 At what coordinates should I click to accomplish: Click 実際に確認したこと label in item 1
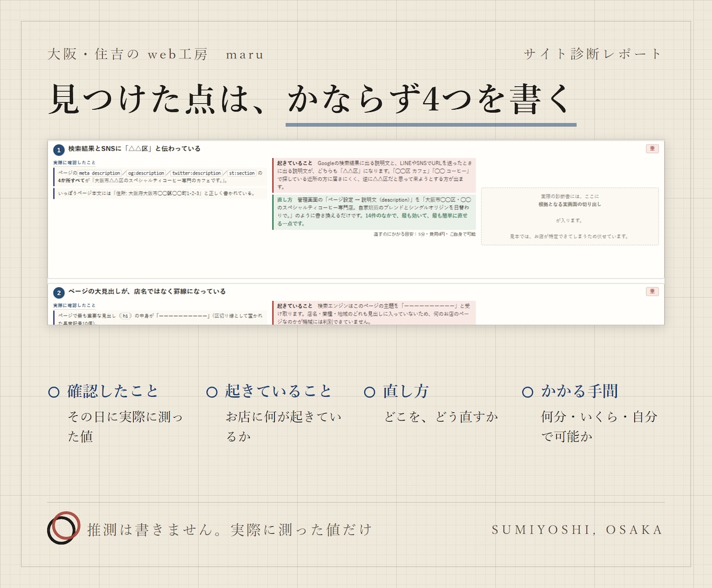click(74, 163)
